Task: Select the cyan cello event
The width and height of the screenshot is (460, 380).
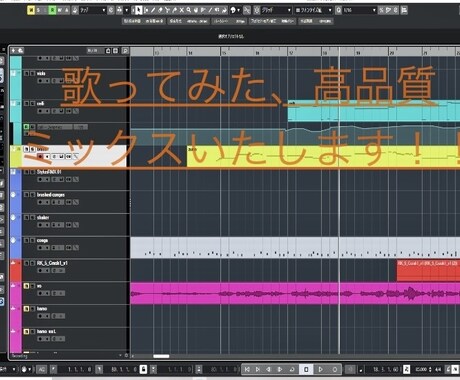Action: 374,111
